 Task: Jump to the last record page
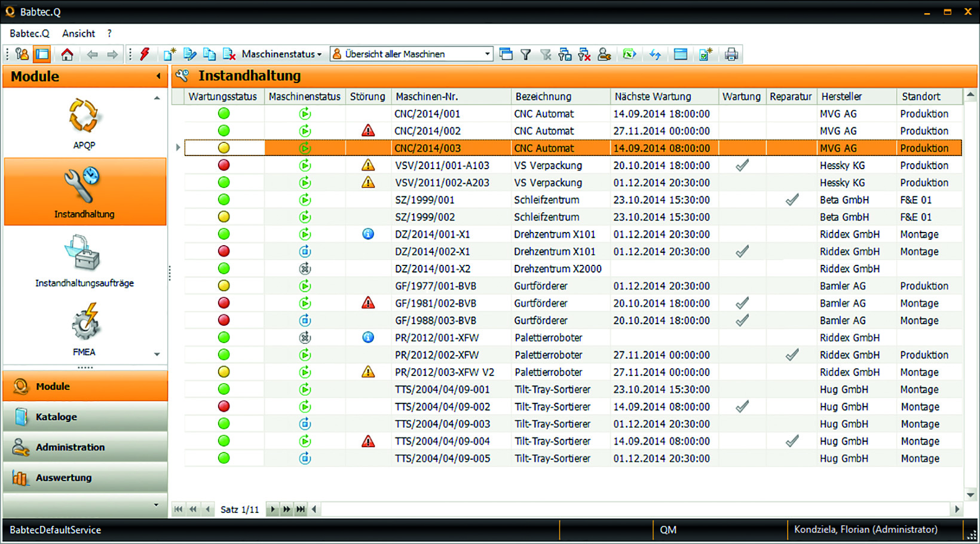tap(301, 509)
